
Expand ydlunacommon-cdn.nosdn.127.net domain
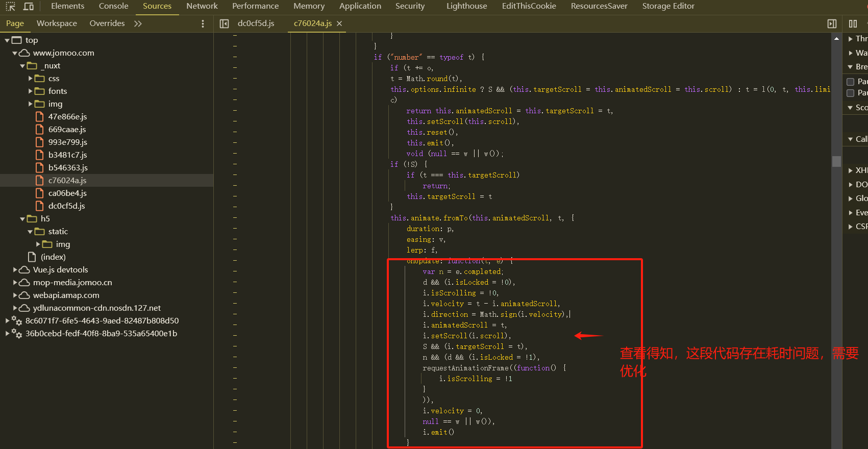(15, 308)
